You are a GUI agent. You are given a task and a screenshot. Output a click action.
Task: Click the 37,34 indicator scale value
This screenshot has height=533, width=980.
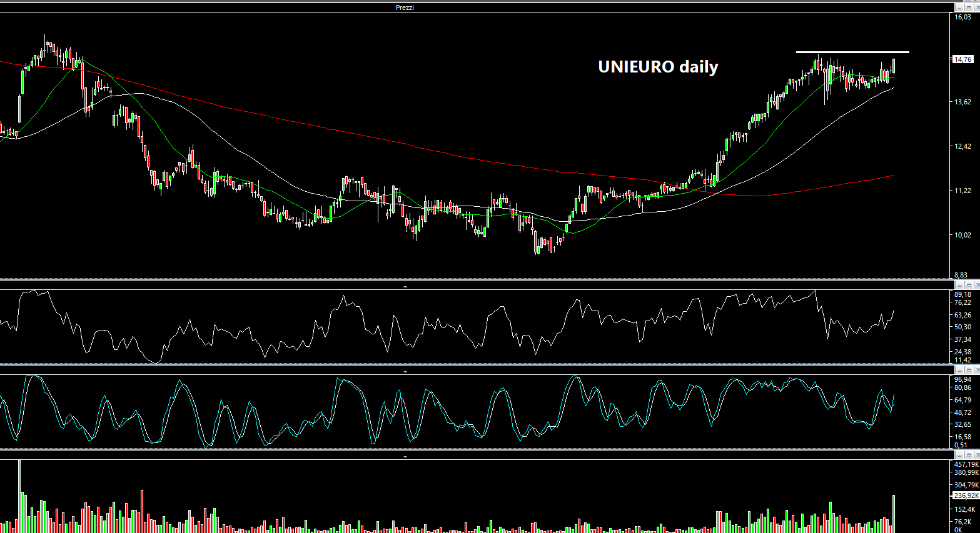[x=962, y=339]
